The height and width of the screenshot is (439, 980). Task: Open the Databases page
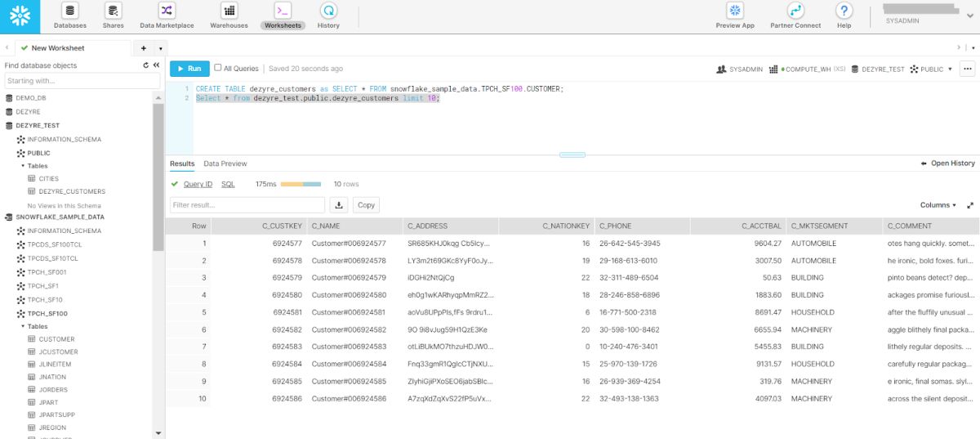tap(70, 16)
